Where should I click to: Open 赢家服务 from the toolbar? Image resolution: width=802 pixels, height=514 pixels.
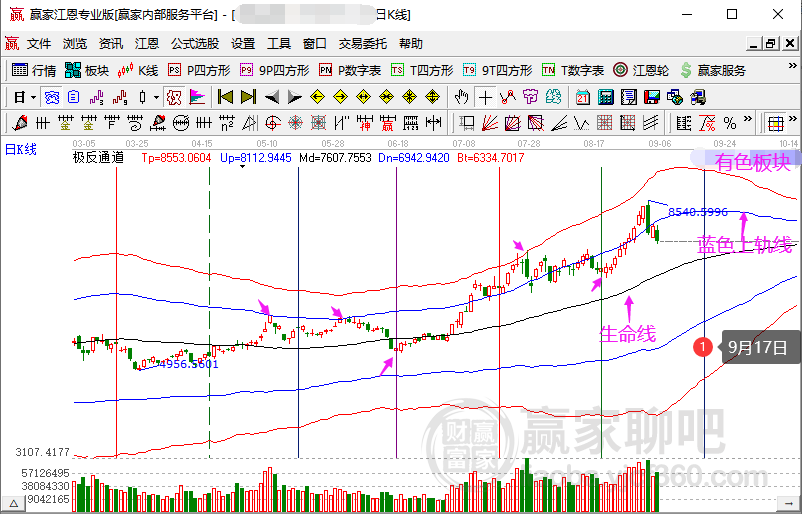click(713, 70)
